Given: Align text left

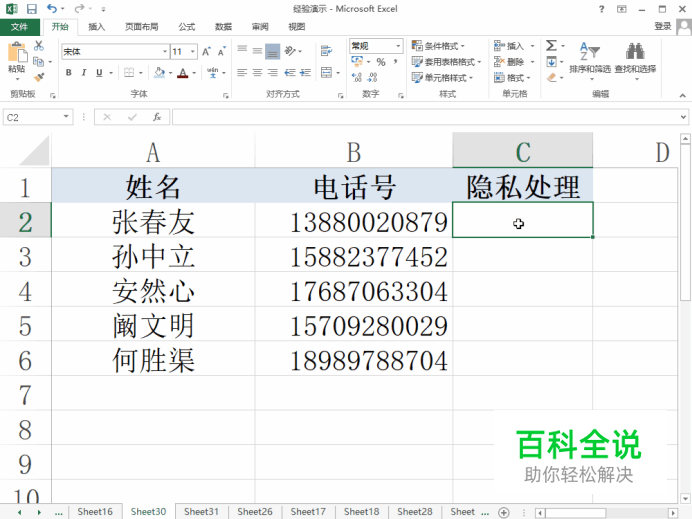Looking at the screenshot, I should click(x=242, y=72).
